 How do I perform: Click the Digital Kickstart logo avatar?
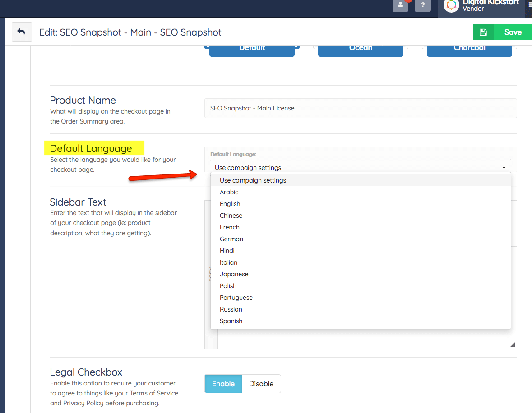[451, 5]
